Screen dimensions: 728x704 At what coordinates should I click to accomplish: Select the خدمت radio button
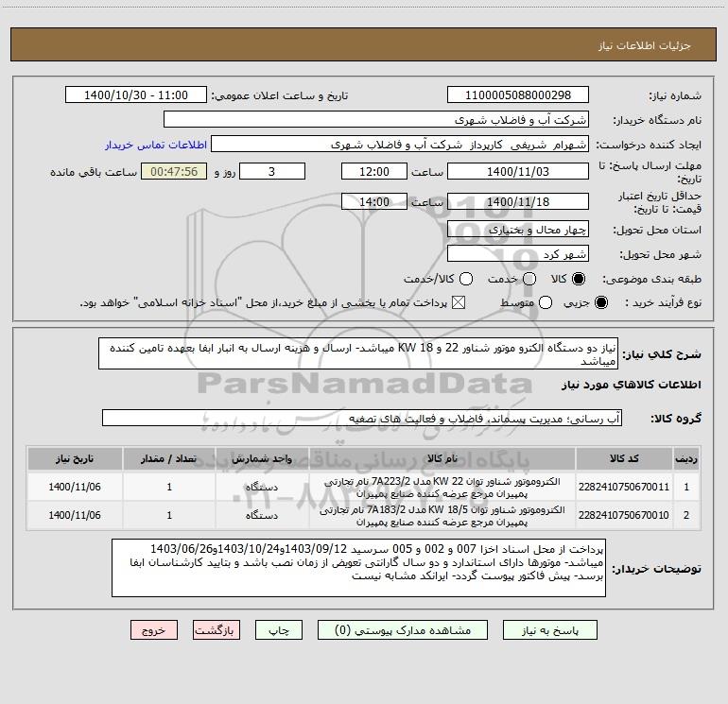[x=529, y=279]
